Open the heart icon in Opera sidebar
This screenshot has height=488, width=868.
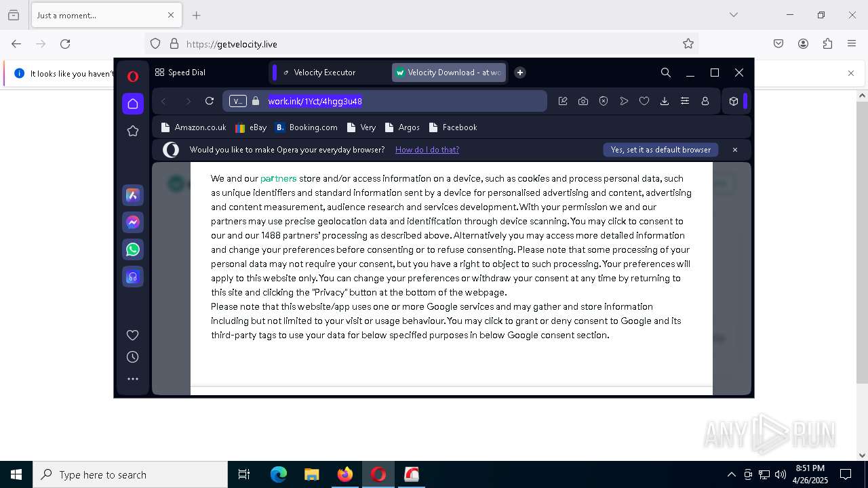133,335
